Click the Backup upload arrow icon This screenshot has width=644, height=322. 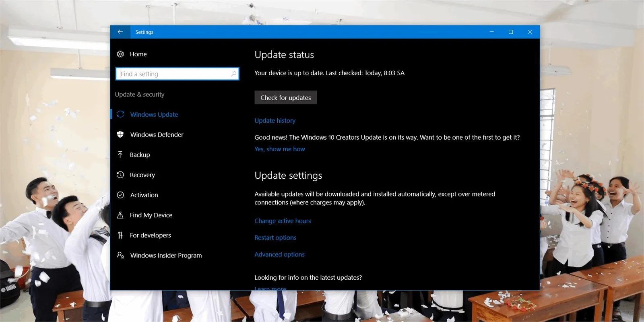click(x=120, y=155)
